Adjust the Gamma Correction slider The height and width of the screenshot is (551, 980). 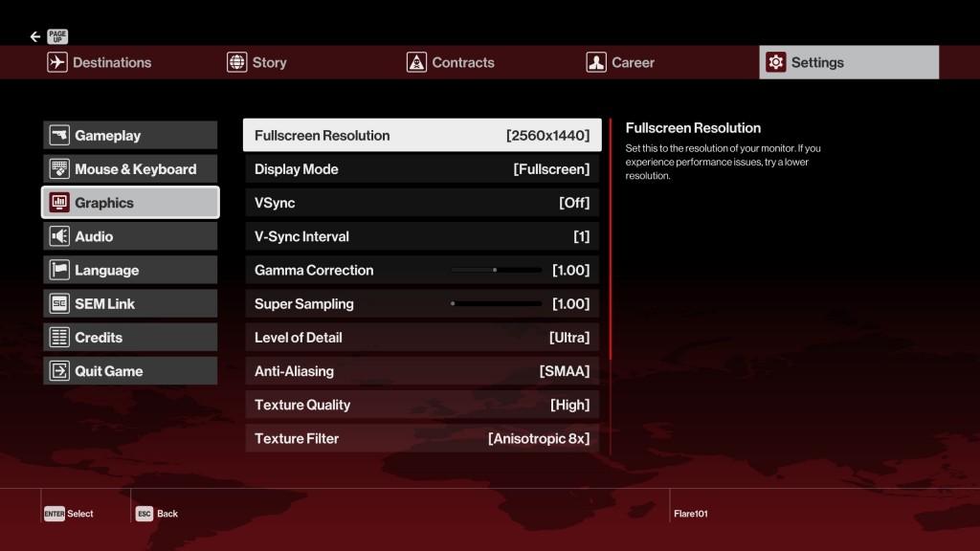click(496, 271)
